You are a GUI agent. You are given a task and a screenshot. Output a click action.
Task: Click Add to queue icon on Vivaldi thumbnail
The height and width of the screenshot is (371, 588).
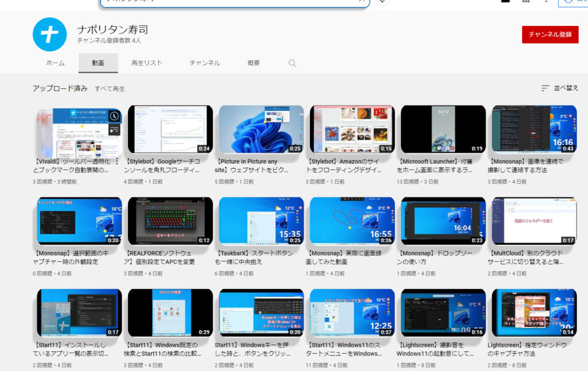(x=114, y=130)
